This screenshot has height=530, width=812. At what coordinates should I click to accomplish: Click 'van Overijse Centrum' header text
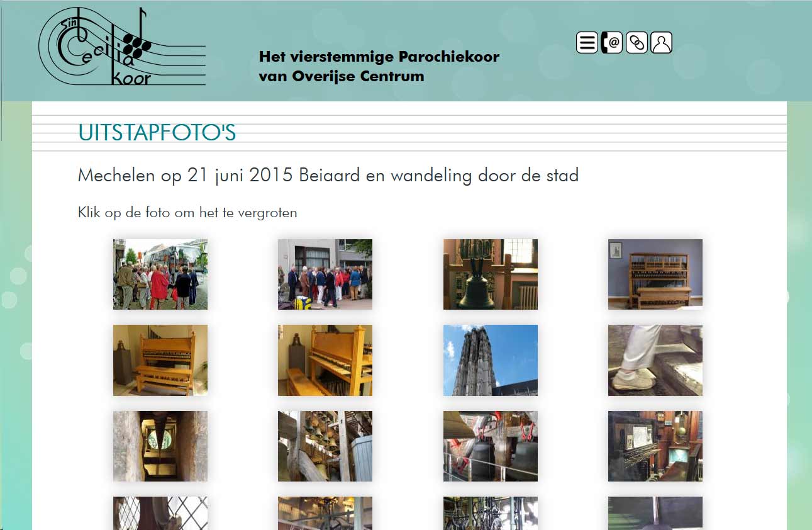[x=342, y=76]
